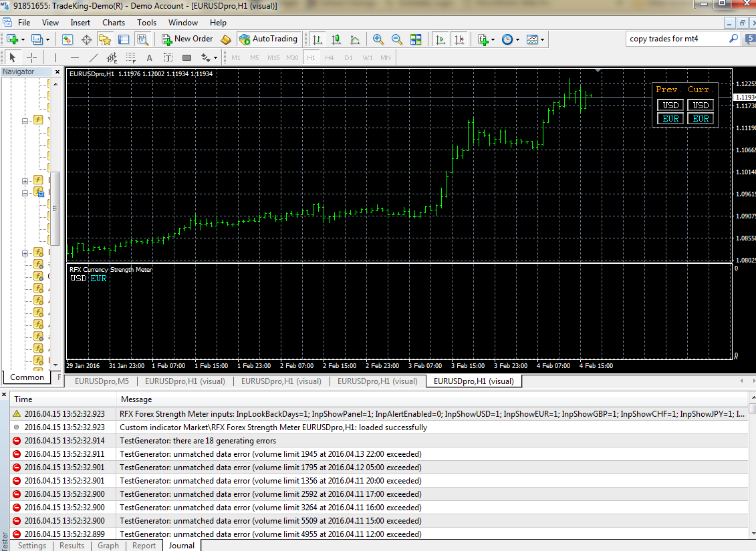Screen dimensions: 756x551
Task: Click the Zoom In magnifier icon
Action: click(x=378, y=39)
